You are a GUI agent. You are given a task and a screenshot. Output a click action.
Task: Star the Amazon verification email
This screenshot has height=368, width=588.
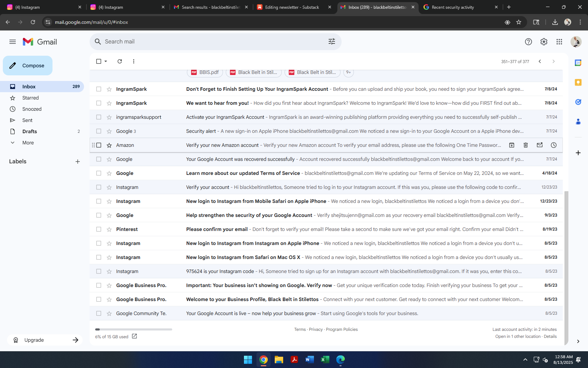[109, 145]
